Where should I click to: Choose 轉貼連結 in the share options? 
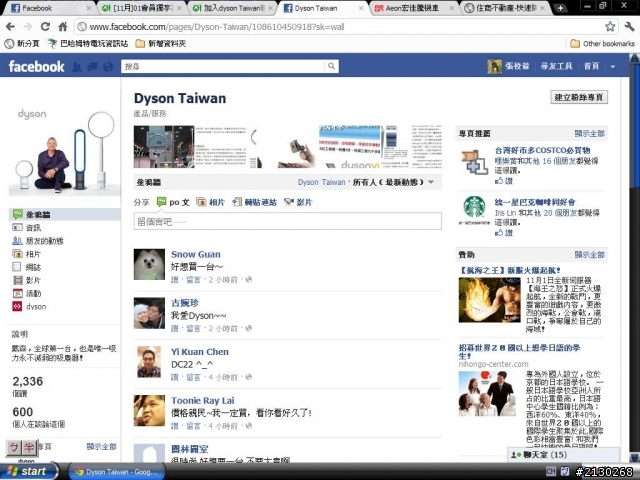point(255,202)
